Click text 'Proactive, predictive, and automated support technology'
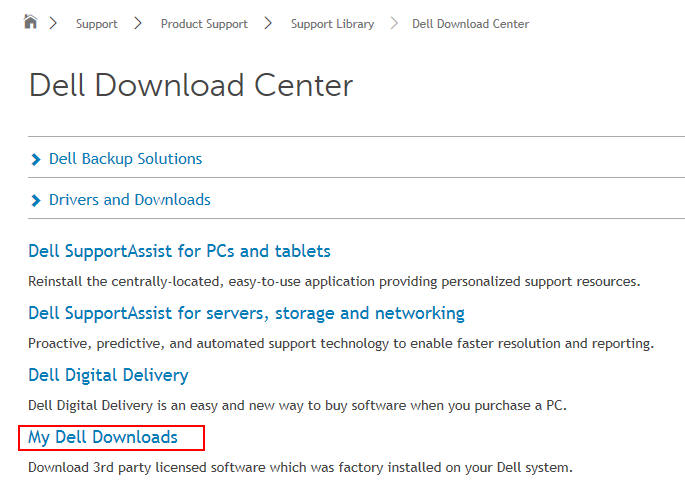 tap(208, 344)
